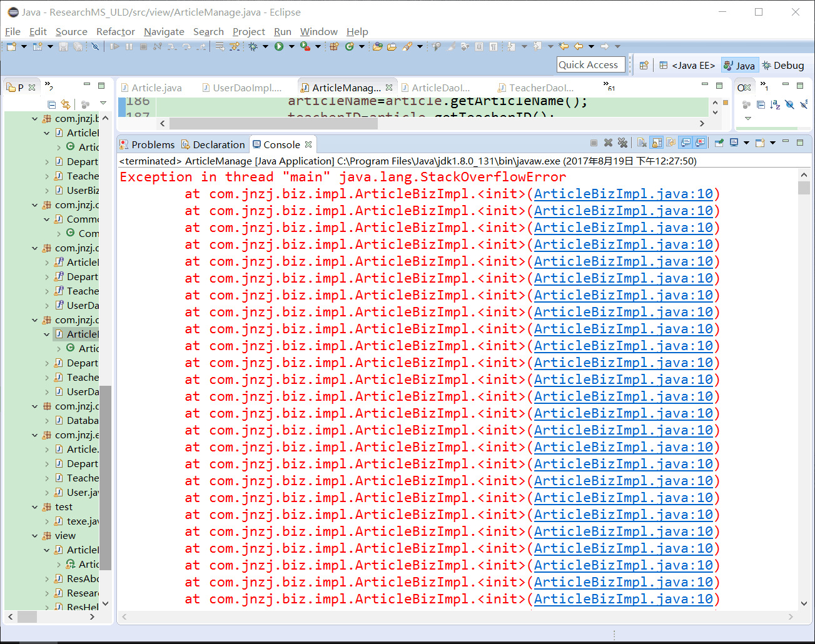Toggle Scroll Lock in the Console
This screenshot has height=644, width=815.
tap(656, 143)
